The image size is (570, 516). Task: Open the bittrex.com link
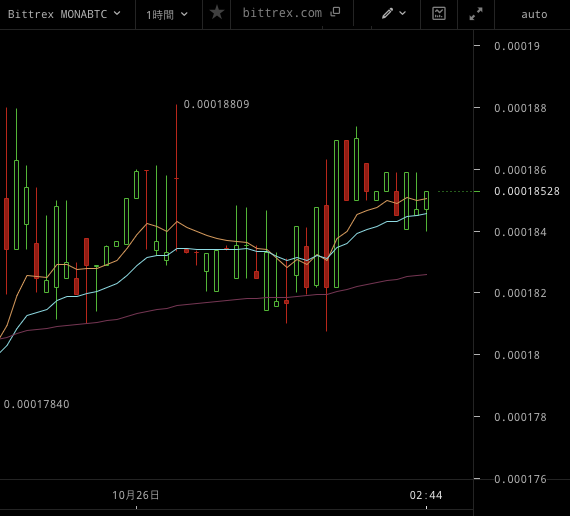pos(282,13)
